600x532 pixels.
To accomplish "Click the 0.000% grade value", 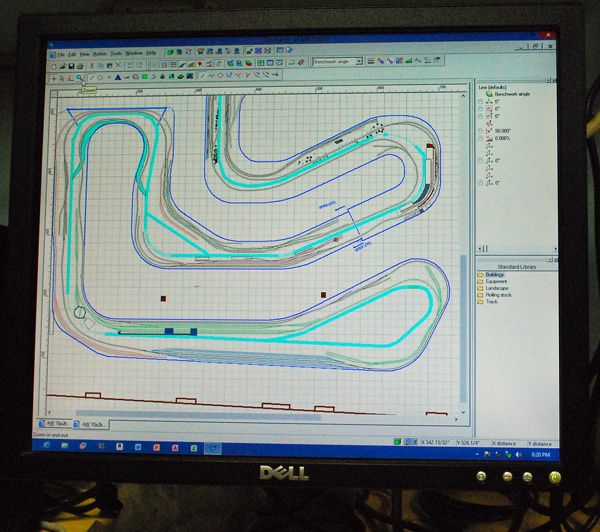I will pos(502,138).
